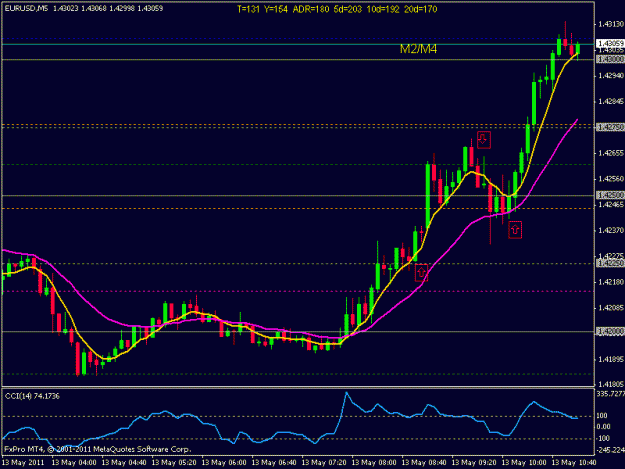Screen dimensions: 625x469
Task: Click the 1.42000 level price tag
Action: click(x=610, y=332)
